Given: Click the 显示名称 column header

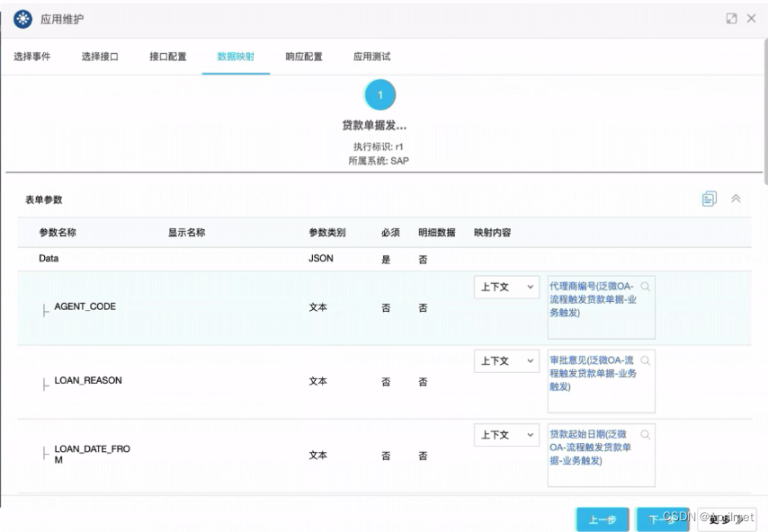Looking at the screenshot, I should 187,233.
